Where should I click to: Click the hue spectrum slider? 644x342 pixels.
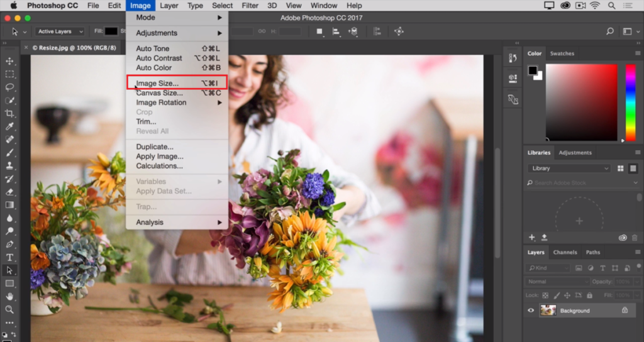pyautogui.click(x=630, y=102)
